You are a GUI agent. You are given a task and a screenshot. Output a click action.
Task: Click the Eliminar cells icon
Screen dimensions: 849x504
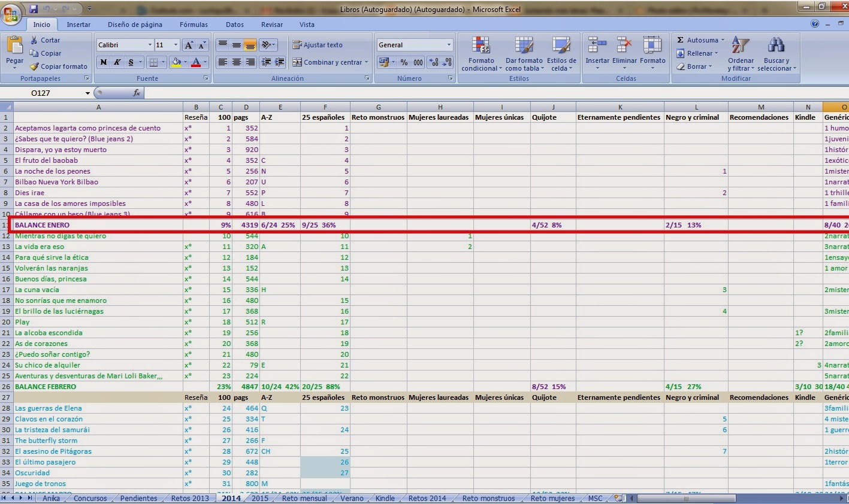[x=624, y=45]
